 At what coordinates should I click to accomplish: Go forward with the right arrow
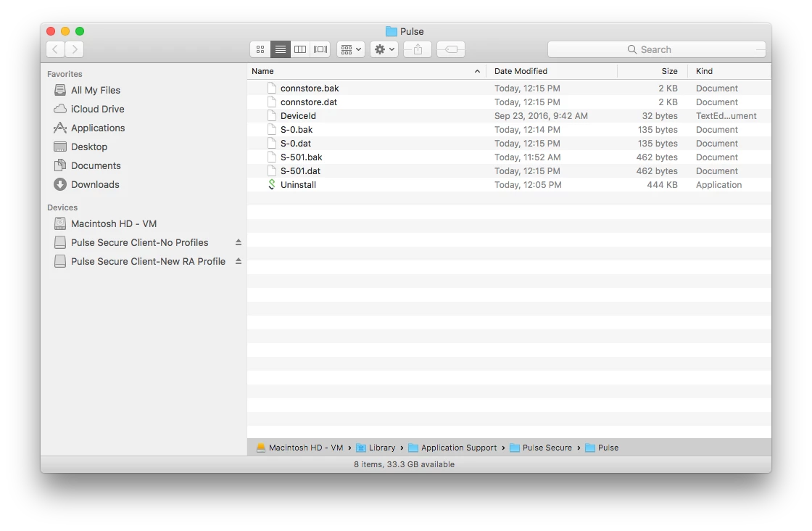tap(75, 49)
